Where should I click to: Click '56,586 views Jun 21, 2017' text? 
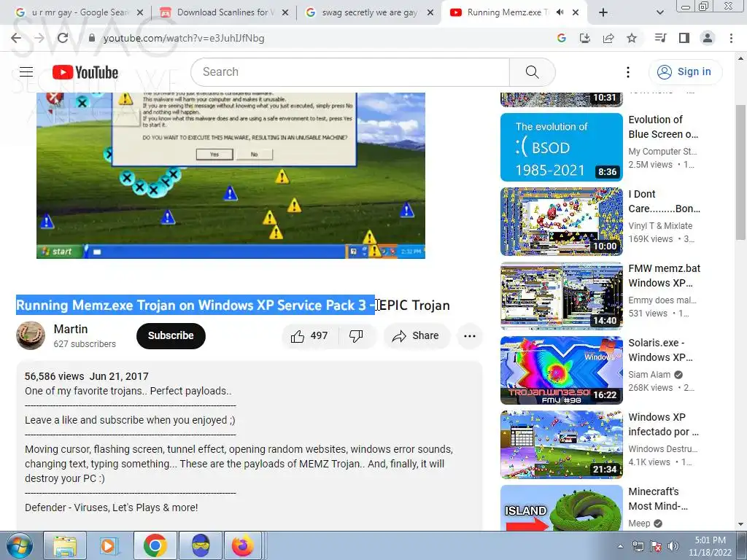coord(87,376)
